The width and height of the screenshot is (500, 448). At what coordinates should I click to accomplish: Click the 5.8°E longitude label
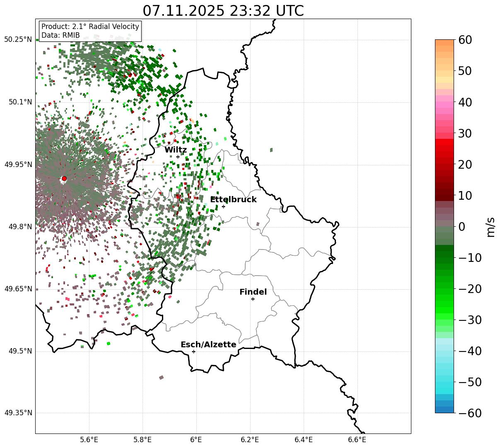click(143, 440)
